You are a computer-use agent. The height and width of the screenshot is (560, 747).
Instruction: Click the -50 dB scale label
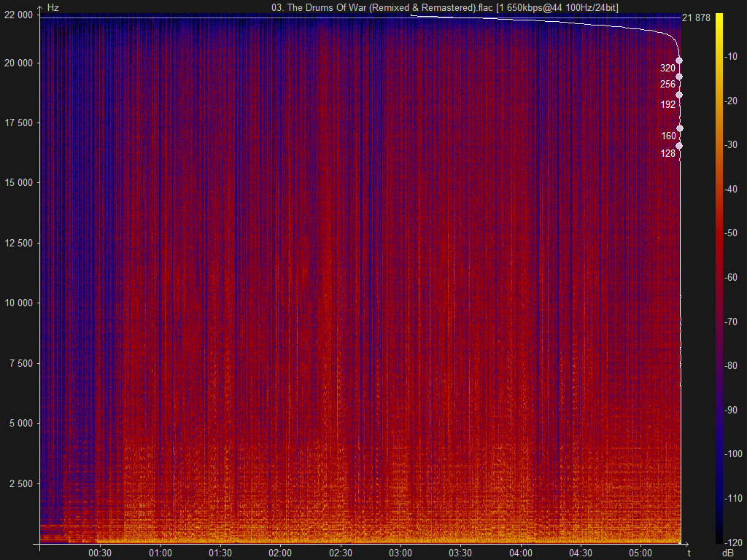[x=731, y=233]
